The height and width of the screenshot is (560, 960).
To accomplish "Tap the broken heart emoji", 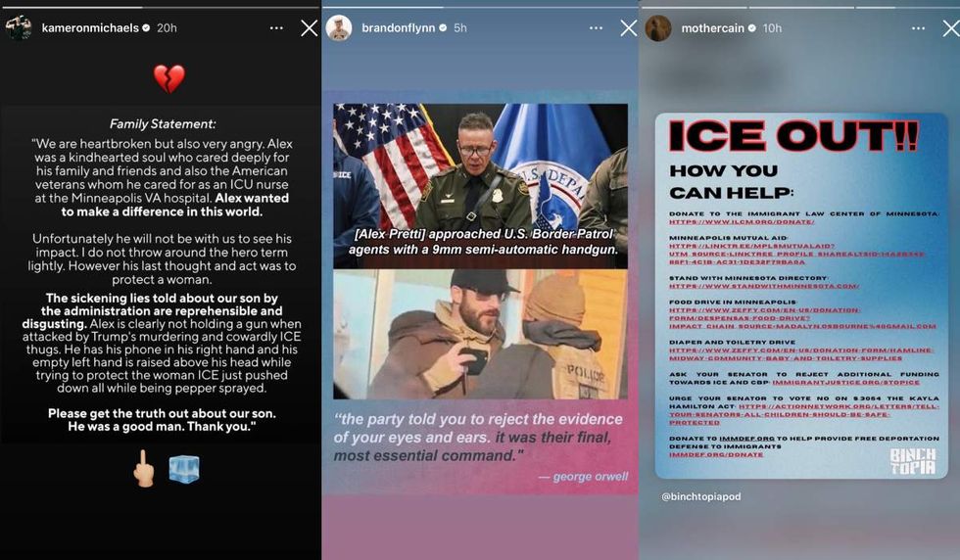I will (x=168, y=79).
